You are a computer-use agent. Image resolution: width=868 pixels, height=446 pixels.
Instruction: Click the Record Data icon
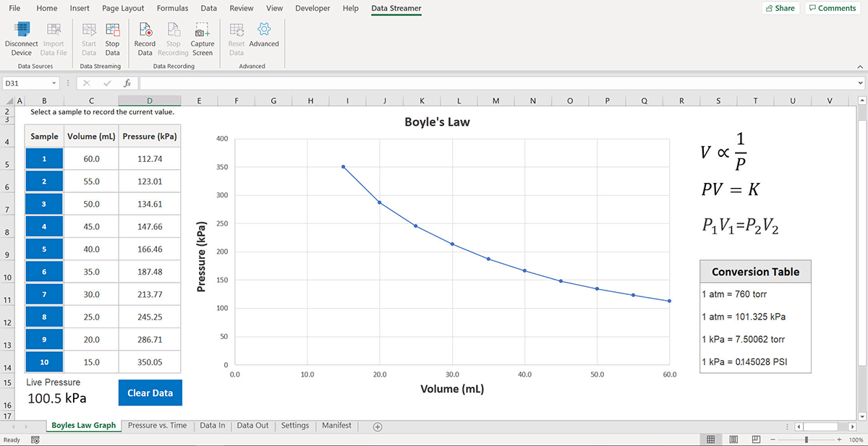pos(145,30)
